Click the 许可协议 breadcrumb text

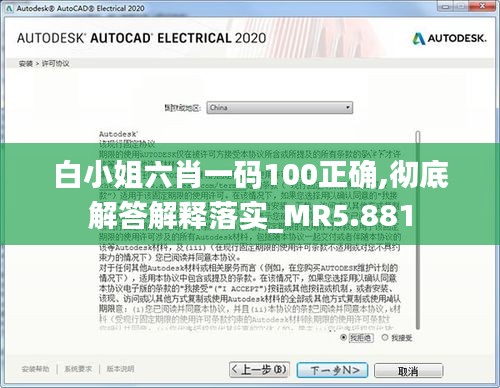[x=55, y=64]
